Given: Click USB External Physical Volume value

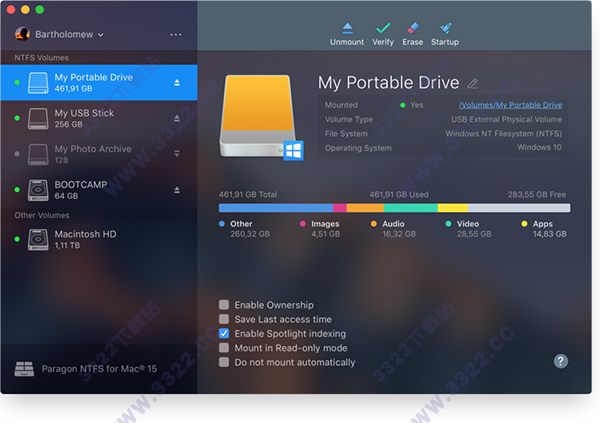Looking at the screenshot, I should click(x=506, y=119).
